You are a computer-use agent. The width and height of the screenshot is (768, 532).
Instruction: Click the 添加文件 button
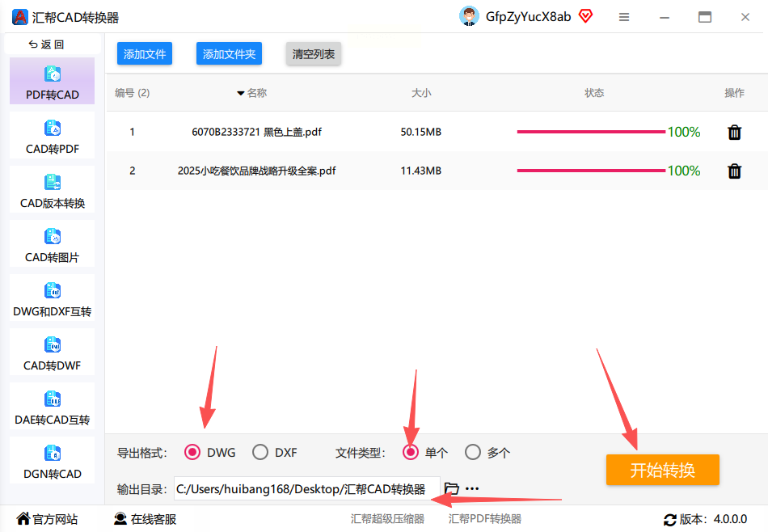[145, 53]
